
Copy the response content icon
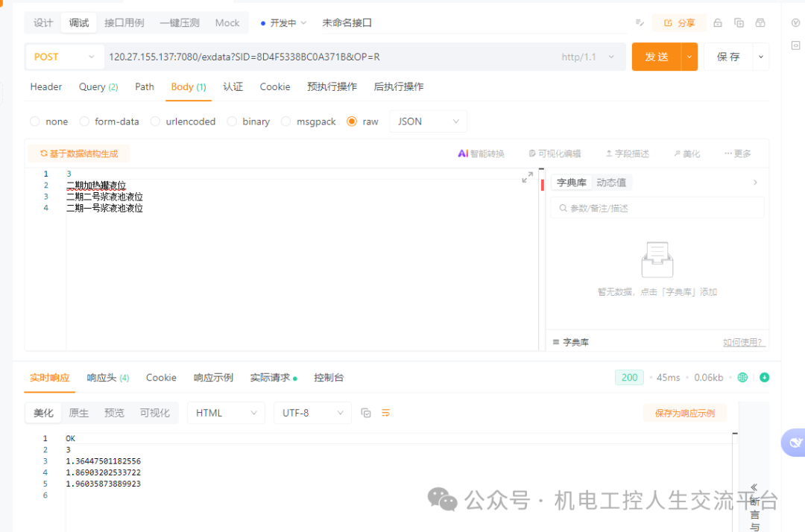click(x=366, y=413)
